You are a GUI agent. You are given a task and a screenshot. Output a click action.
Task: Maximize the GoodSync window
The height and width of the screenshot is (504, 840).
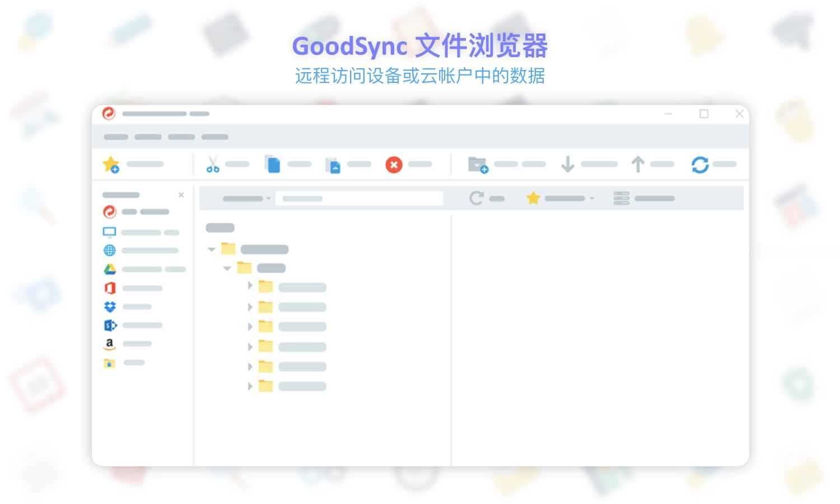[704, 114]
